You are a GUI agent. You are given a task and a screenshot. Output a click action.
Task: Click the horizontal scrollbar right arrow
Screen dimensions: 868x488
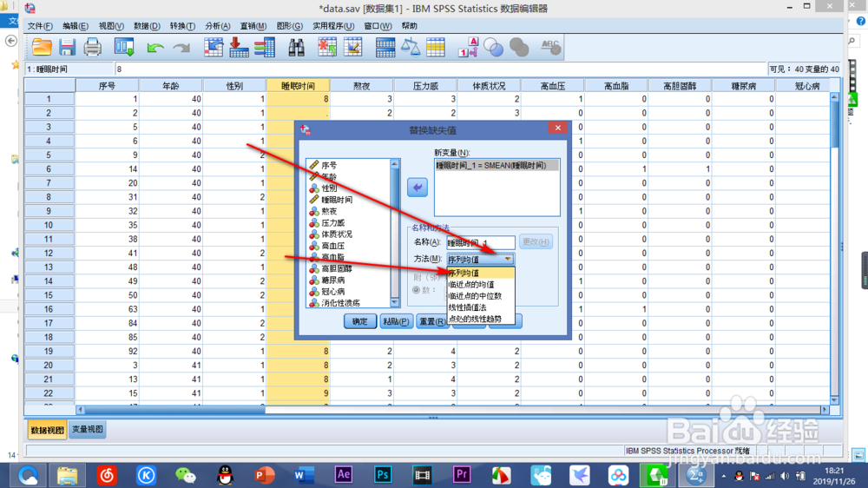click(825, 410)
